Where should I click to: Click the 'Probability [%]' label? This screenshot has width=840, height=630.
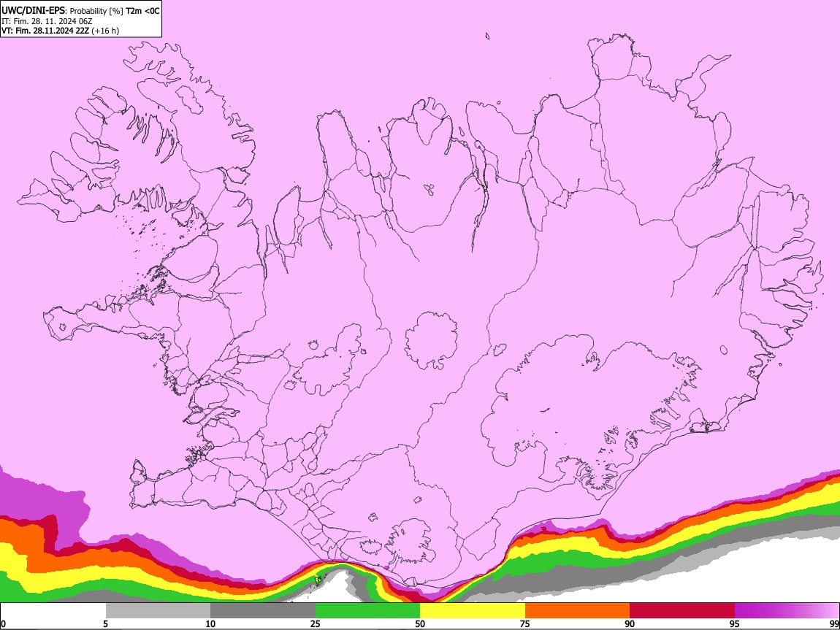pos(96,11)
